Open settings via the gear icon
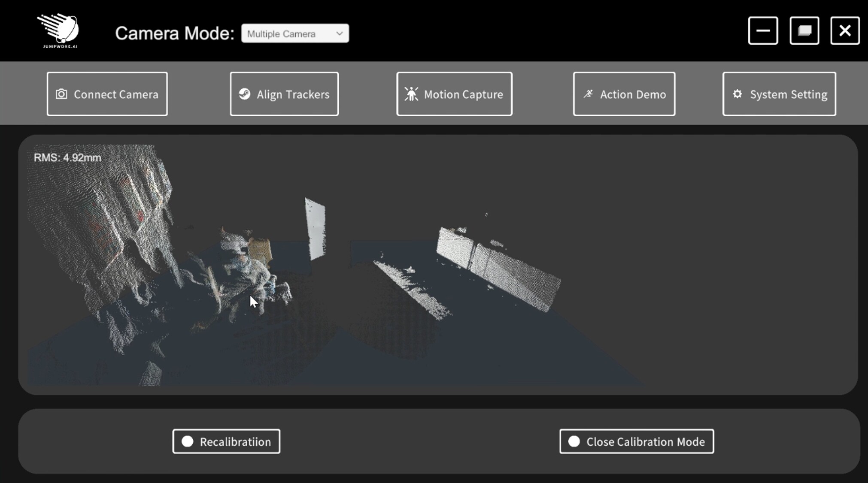 click(737, 94)
